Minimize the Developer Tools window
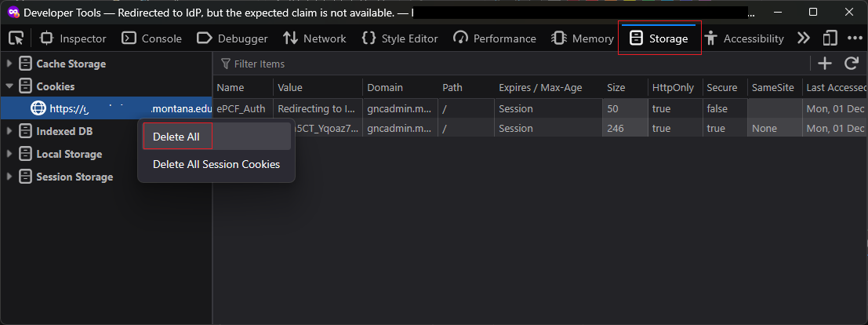The image size is (868, 325). 777,12
